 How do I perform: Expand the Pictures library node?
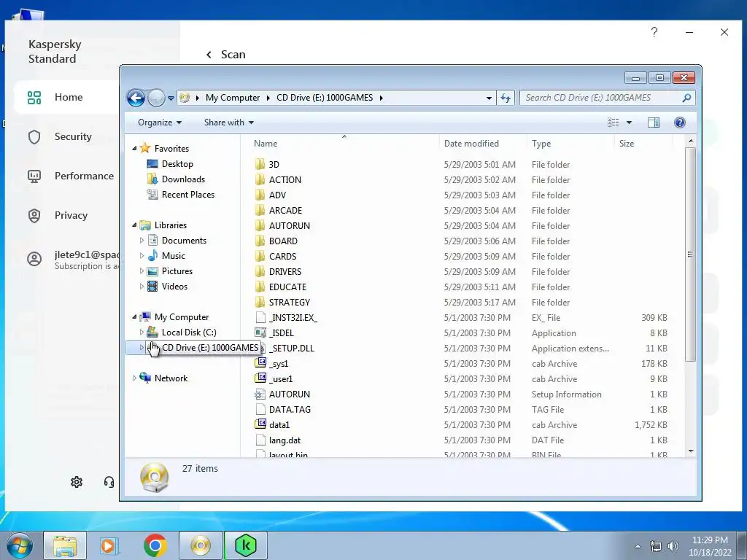pos(142,271)
